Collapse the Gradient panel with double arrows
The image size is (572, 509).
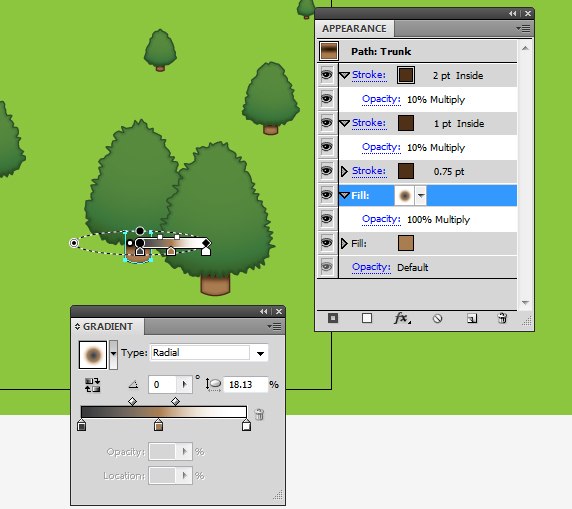click(263, 311)
